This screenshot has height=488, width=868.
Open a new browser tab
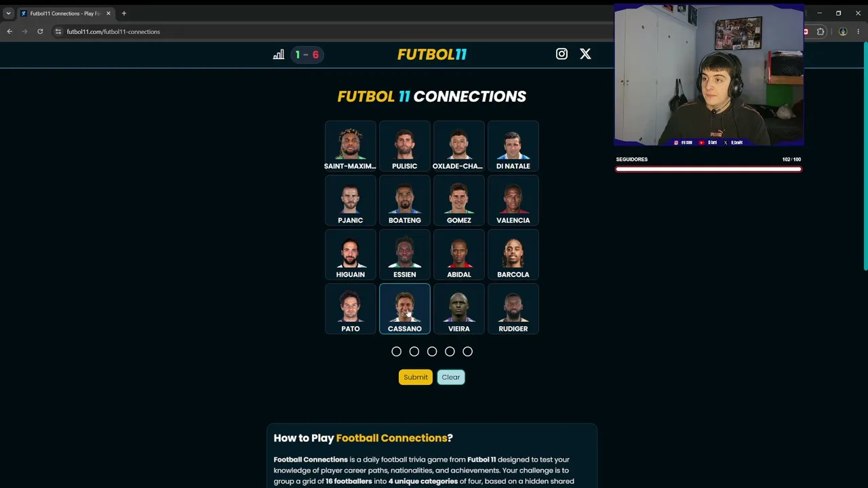coord(124,13)
